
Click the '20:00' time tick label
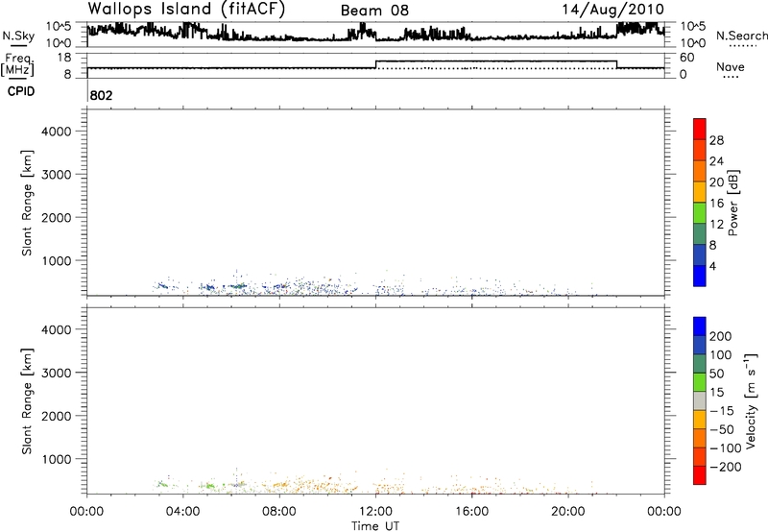pyautogui.click(x=567, y=512)
